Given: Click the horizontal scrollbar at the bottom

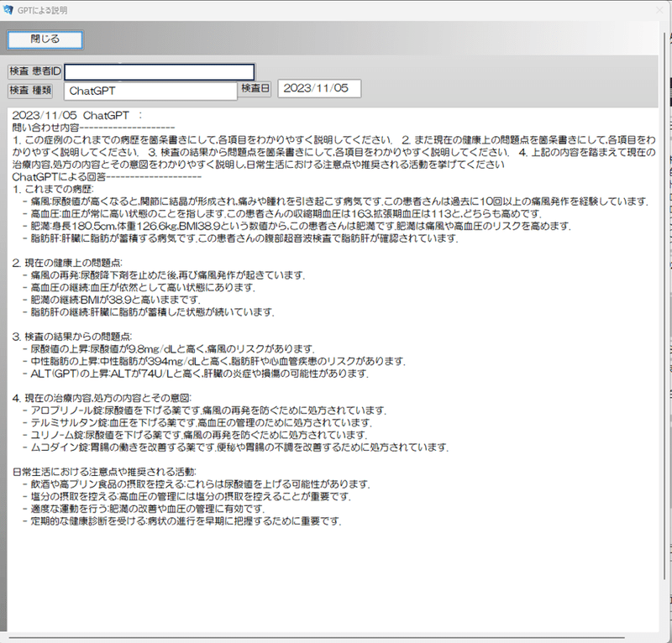Looking at the screenshot, I should tap(318, 637).
